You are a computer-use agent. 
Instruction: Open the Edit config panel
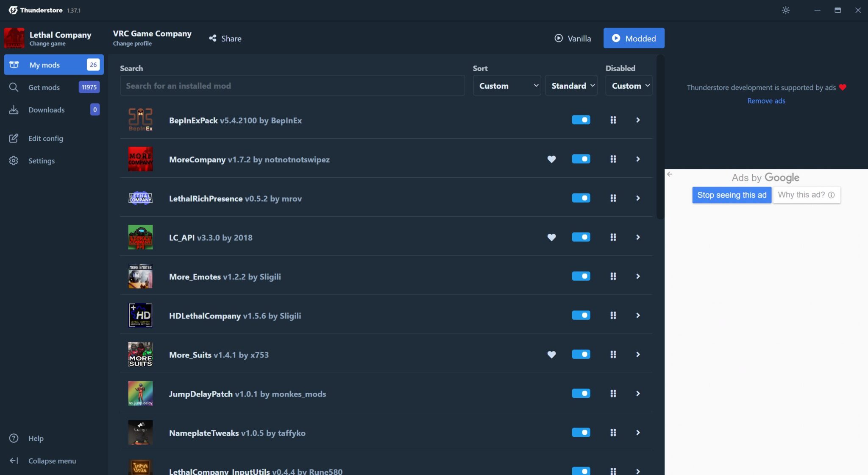coord(45,138)
